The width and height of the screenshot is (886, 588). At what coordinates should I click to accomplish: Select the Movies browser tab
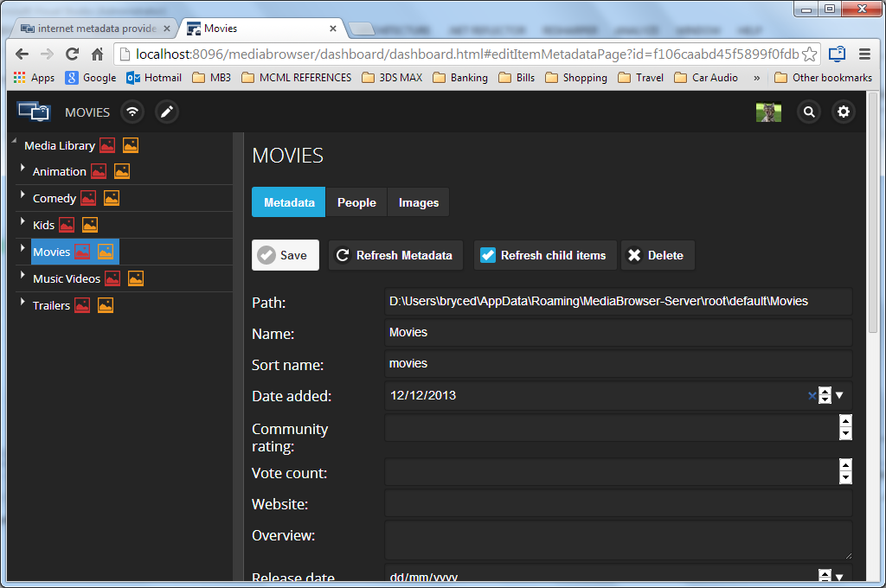[x=260, y=29]
